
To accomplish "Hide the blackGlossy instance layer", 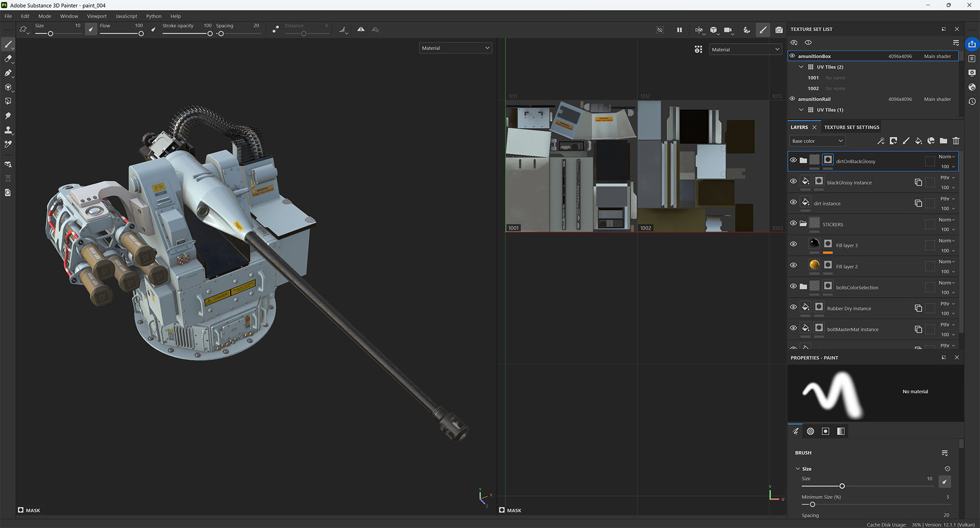I will click(x=793, y=181).
